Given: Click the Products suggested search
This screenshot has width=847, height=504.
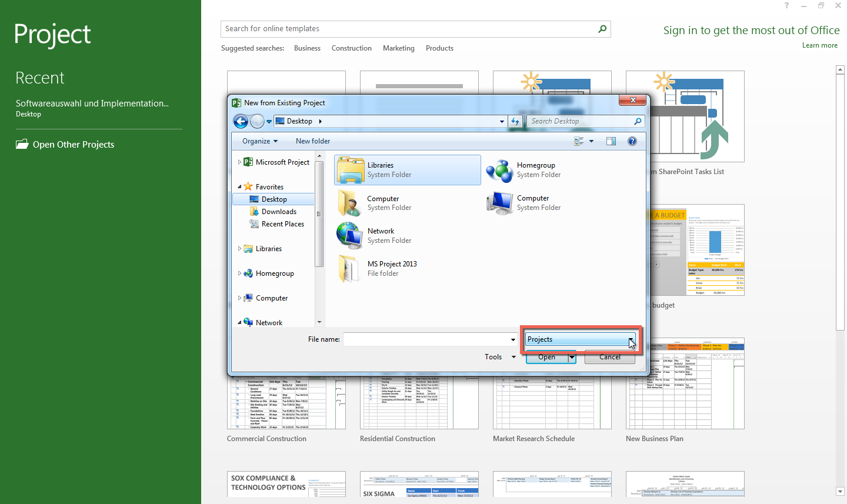Looking at the screenshot, I should (439, 48).
